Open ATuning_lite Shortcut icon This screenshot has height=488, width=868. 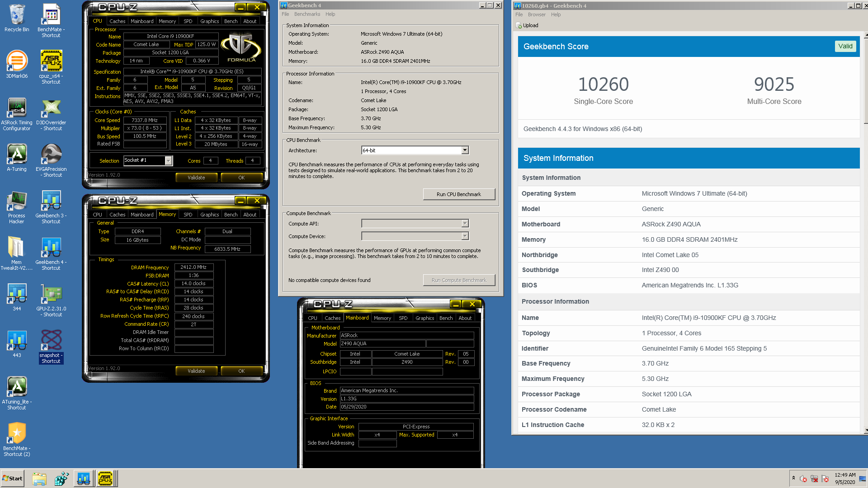(17, 393)
